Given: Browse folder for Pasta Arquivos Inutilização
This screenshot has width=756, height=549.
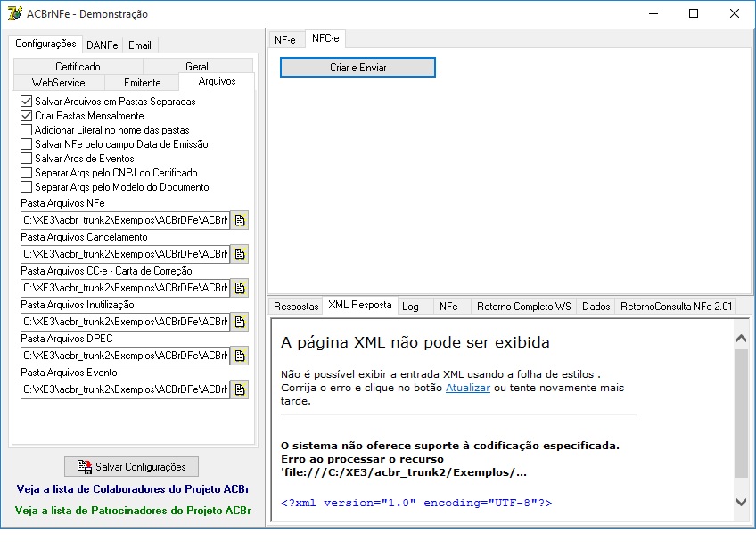Looking at the screenshot, I should coord(240,322).
